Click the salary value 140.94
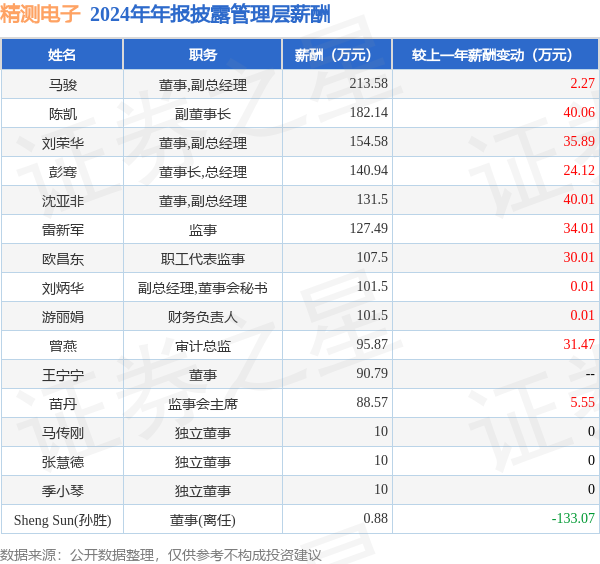 [368, 171]
